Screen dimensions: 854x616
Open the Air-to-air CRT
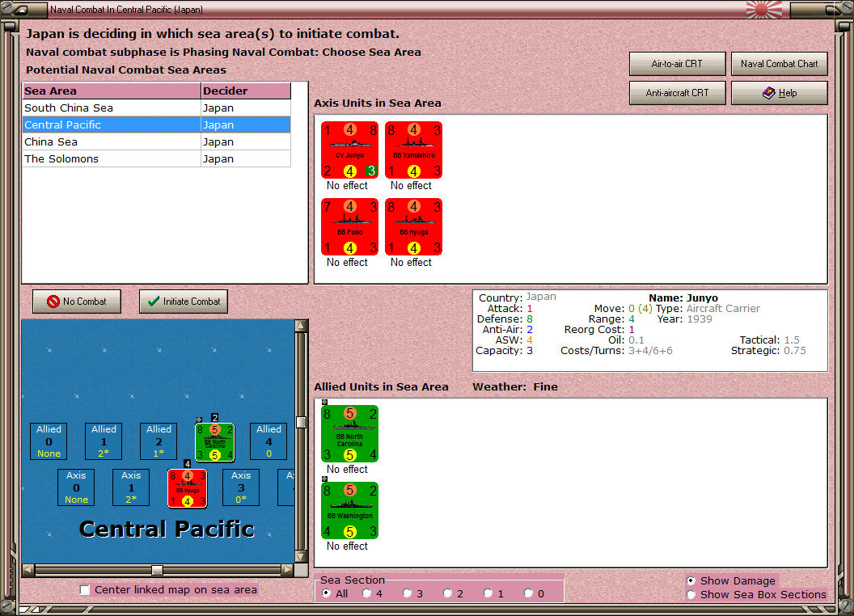pyautogui.click(x=677, y=64)
